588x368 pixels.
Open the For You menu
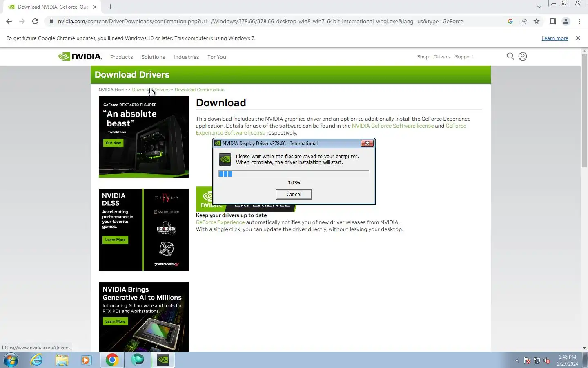216,57
